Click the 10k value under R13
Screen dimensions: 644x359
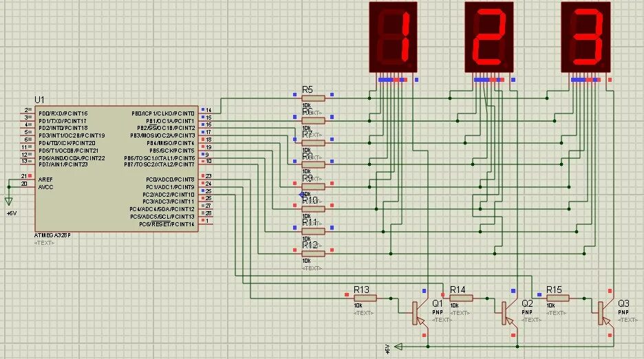[358, 305]
